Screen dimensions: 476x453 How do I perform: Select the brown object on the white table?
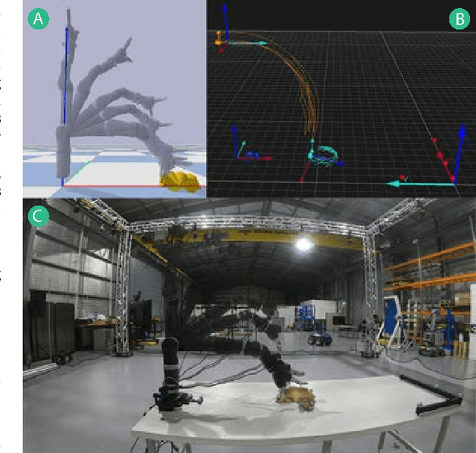(x=296, y=398)
